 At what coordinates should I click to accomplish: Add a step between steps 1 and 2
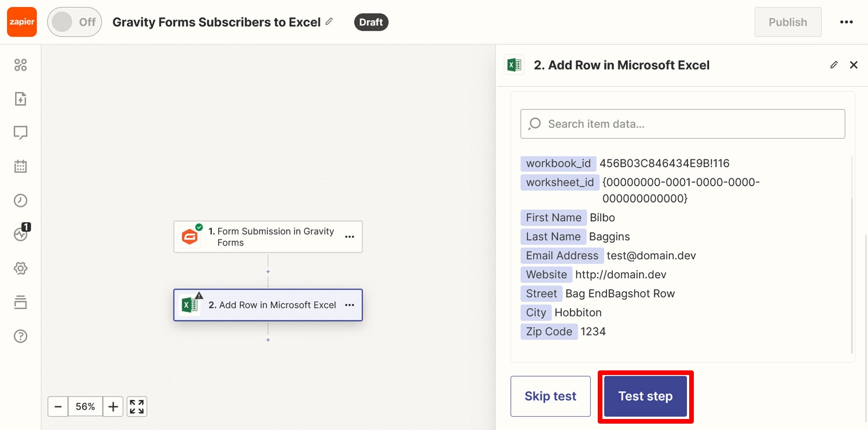point(268,271)
